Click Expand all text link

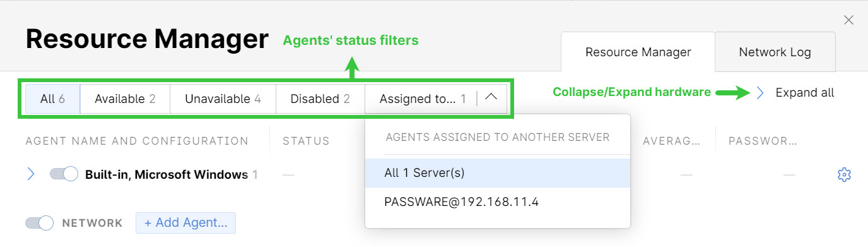805,93
